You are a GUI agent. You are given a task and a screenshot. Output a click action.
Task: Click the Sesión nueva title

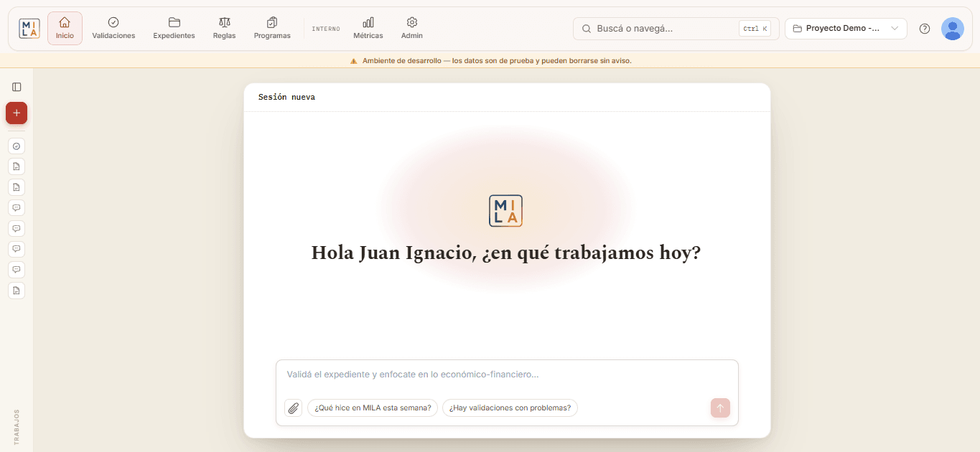(x=286, y=97)
